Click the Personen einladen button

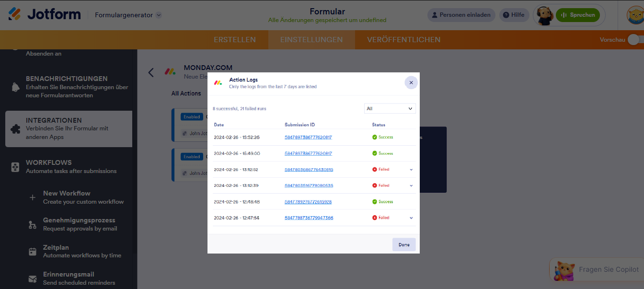(461, 15)
